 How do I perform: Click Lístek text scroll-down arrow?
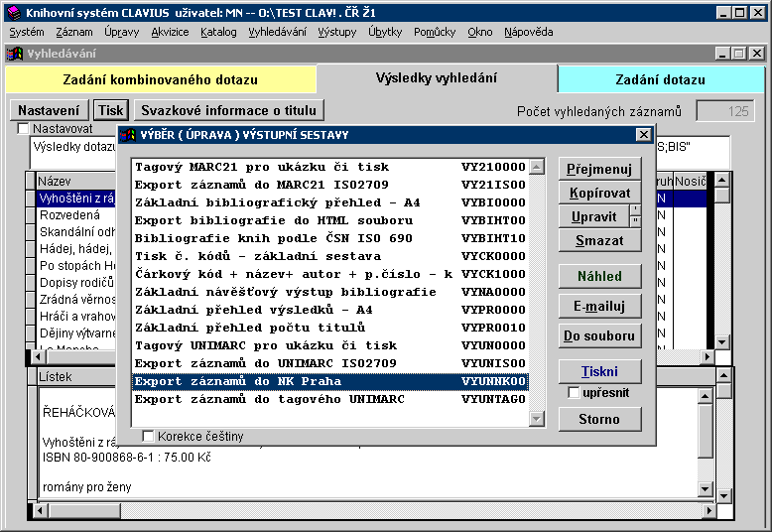click(706, 488)
